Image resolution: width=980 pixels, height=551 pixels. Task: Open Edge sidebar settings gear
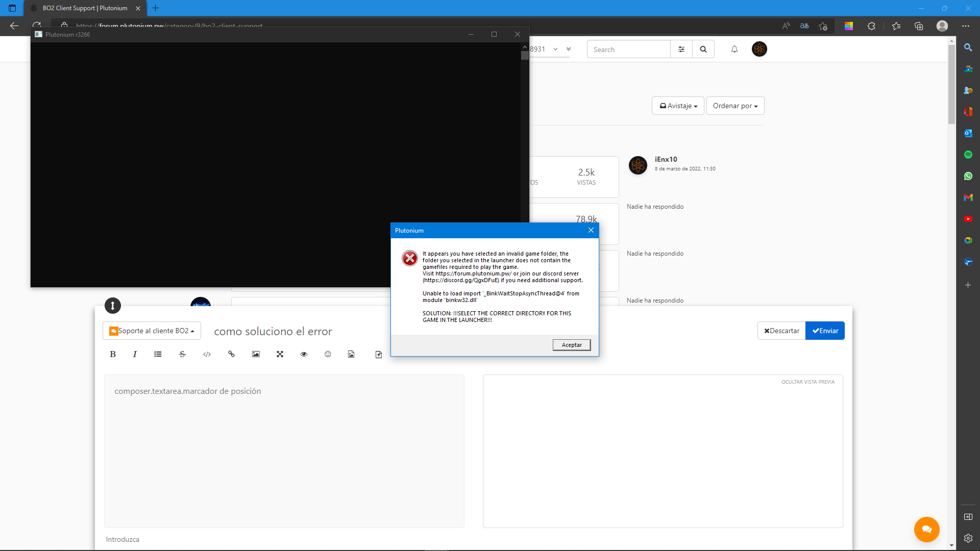[x=968, y=538]
